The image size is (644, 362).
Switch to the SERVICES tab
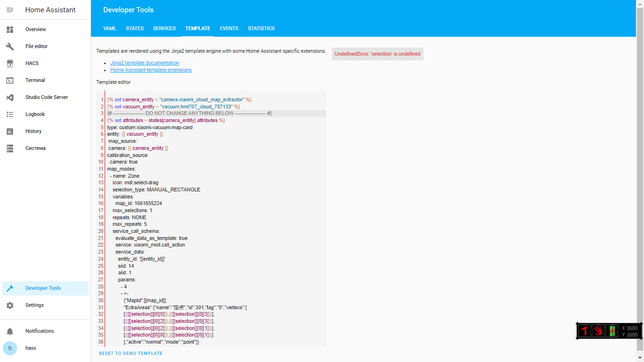(164, 28)
